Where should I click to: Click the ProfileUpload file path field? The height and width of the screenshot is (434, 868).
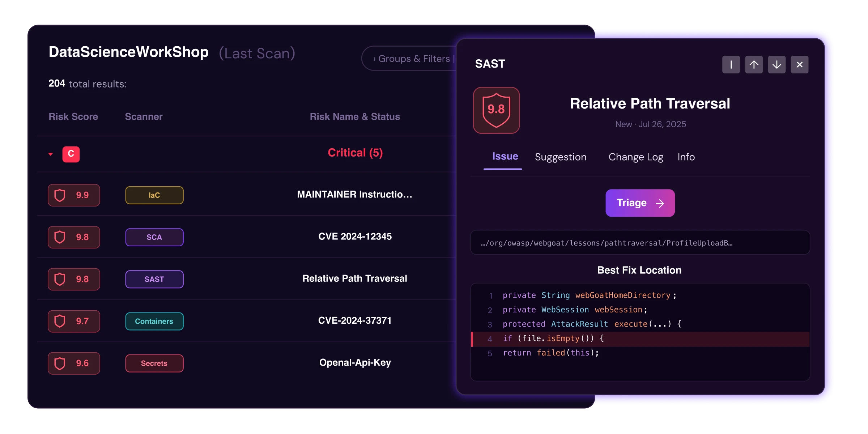coord(640,243)
